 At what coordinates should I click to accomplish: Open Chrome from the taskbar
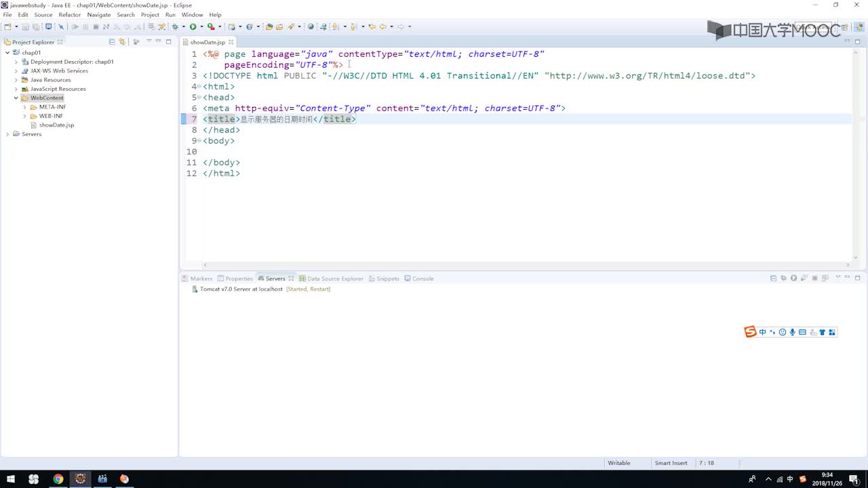pyautogui.click(x=58, y=479)
